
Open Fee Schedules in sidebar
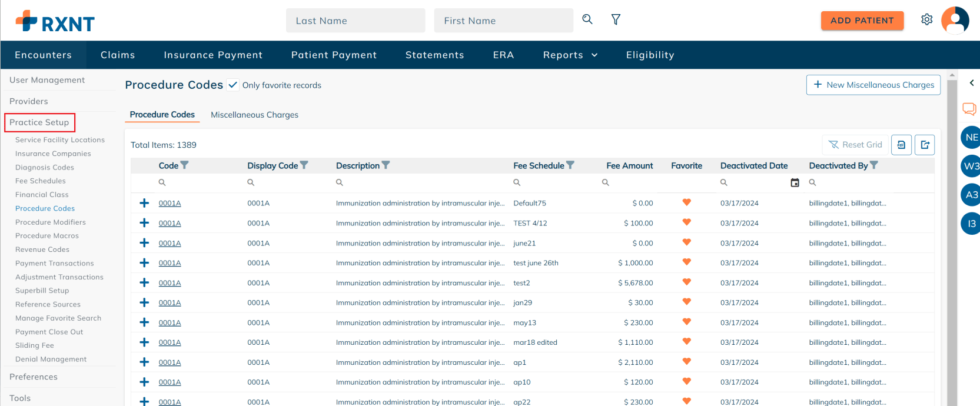tap(41, 181)
